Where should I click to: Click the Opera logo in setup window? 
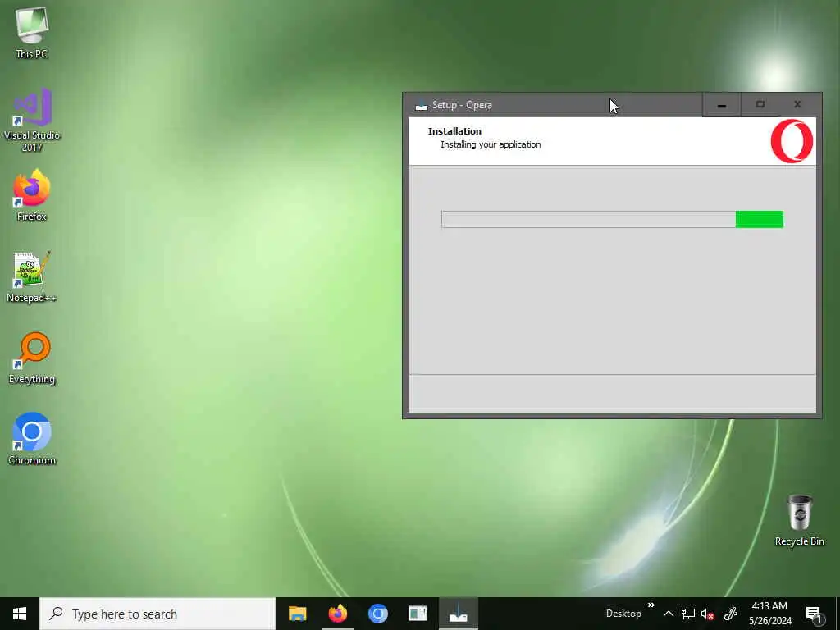tap(792, 141)
